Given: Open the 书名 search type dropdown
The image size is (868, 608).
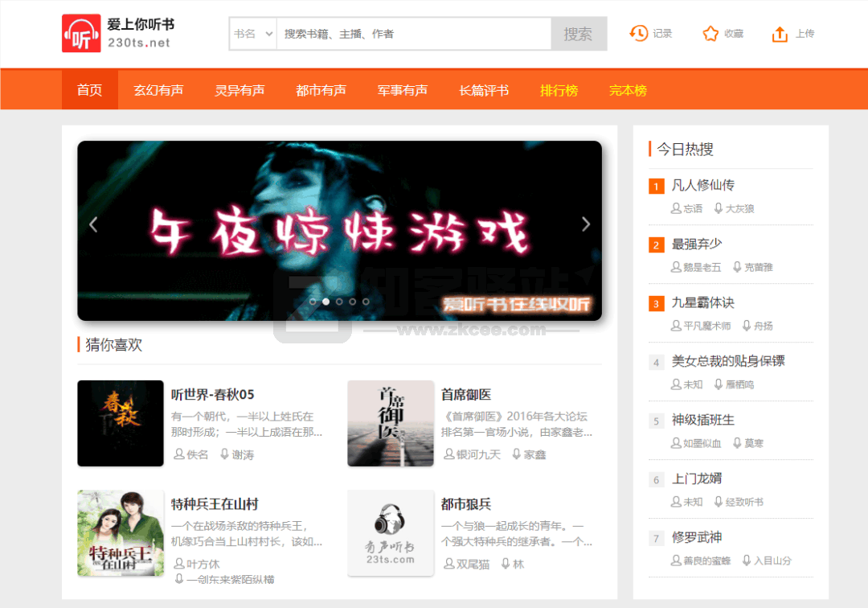Looking at the screenshot, I should coord(252,34).
